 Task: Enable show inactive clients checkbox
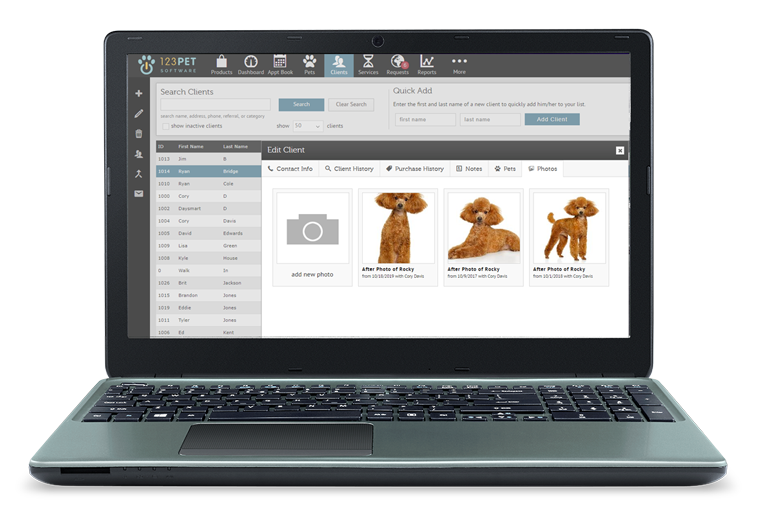[x=165, y=126]
